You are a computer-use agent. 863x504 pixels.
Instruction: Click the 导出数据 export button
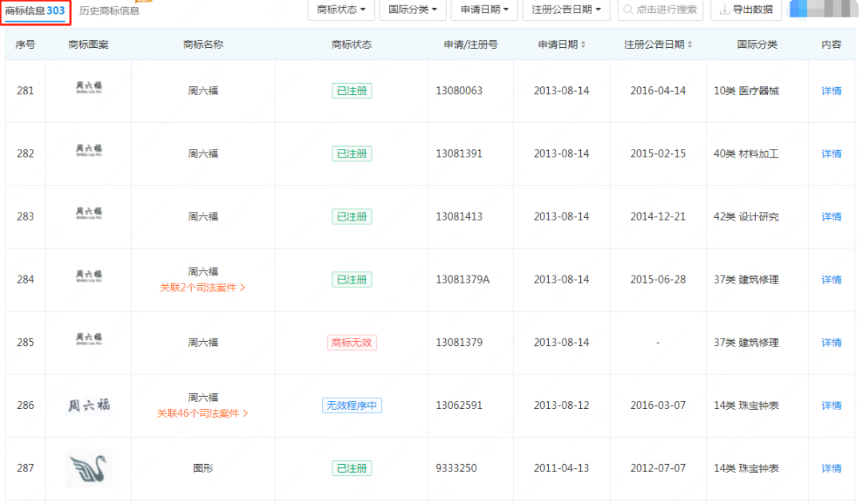click(x=746, y=10)
